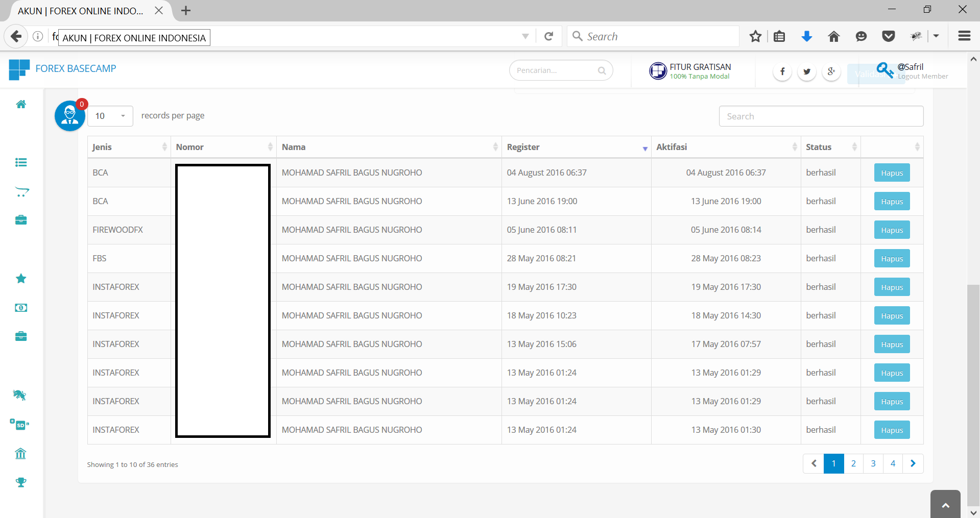
Task: Click the page vertical scrollbar thumb
Action: 973,394
